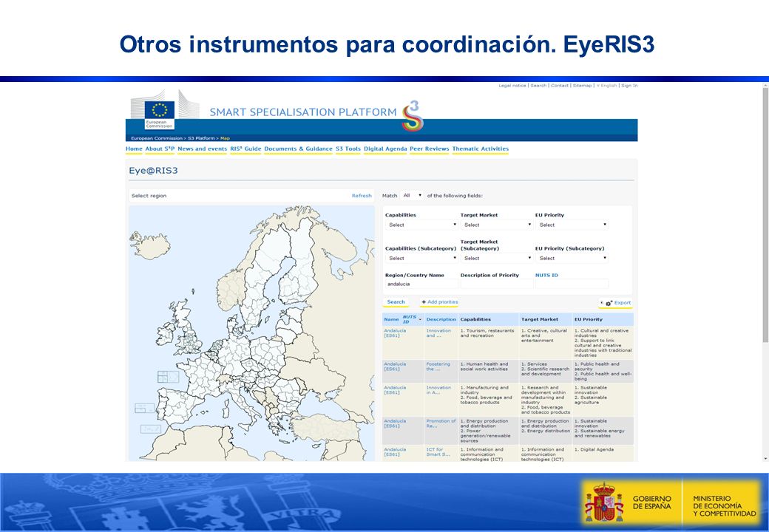Viewport: 769px width, 532px height.
Task: Open 'ICT for Smart S...' description link
Action: coord(438,451)
